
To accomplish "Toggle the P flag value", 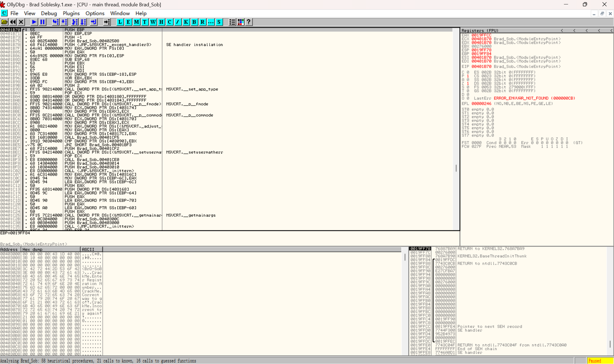I will coord(468,76).
